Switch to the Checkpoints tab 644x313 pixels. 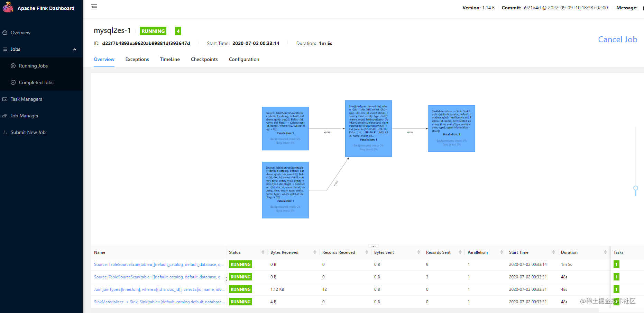(x=204, y=59)
